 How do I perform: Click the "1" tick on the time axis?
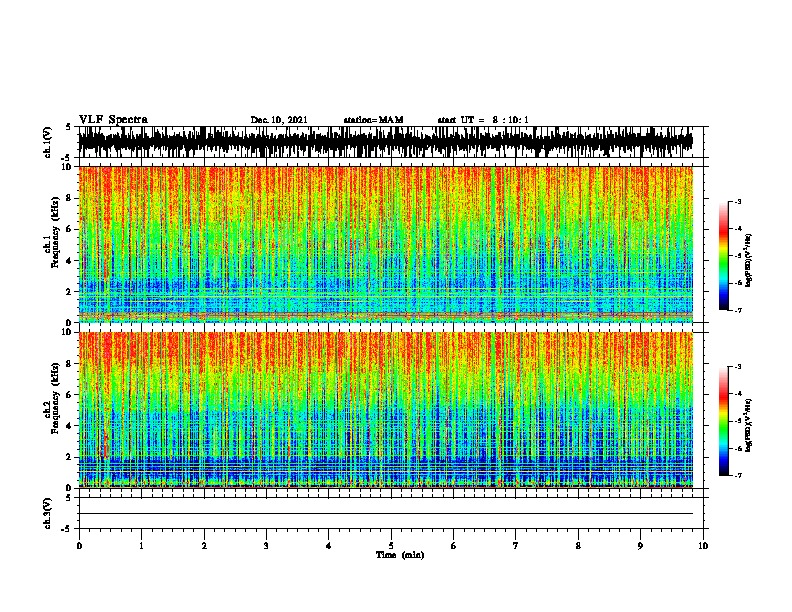pyautogui.click(x=141, y=546)
